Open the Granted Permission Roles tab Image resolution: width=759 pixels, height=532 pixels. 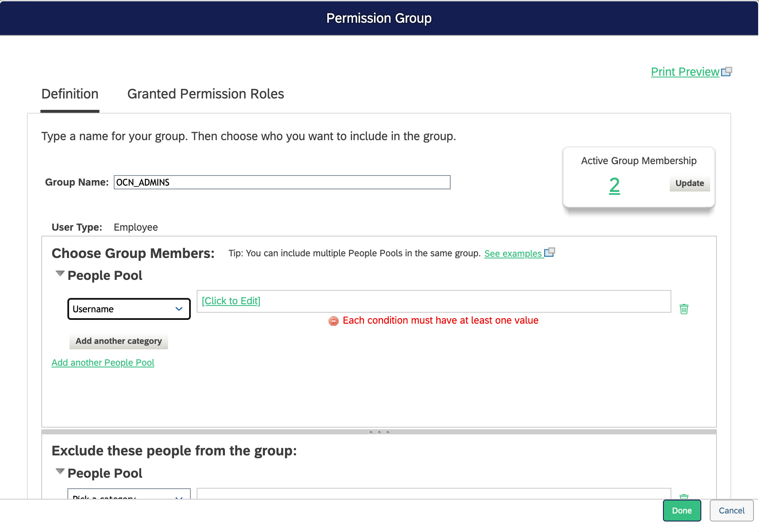tap(206, 94)
